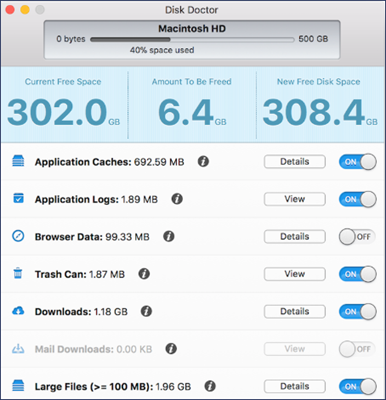Screen dimensions: 386x400
Task: Click the Large Files 1.96 GB label
Action: pos(113,387)
